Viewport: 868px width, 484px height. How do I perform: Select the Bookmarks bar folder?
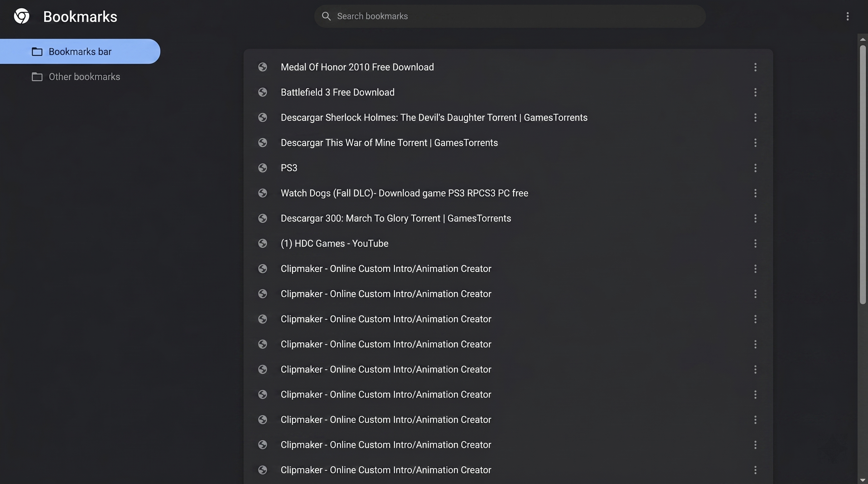80,51
